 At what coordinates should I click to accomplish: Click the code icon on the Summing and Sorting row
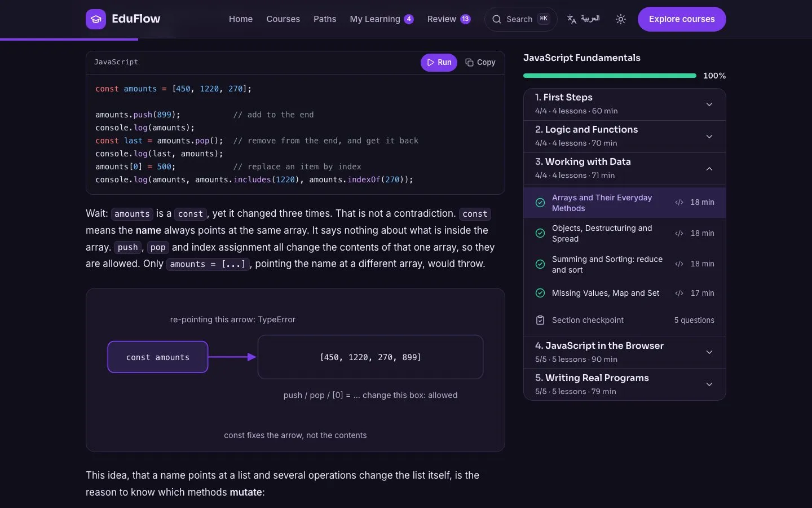pyautogui.click(x=679, y=264)
